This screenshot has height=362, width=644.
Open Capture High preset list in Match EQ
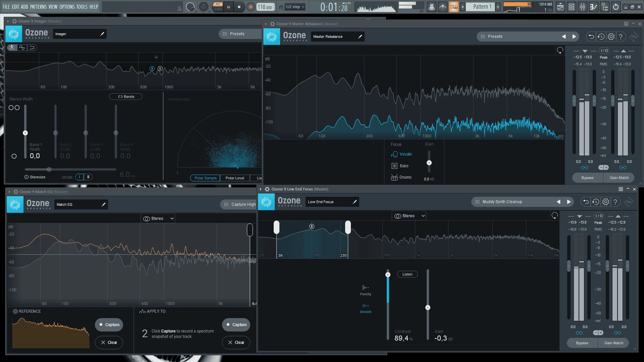coord(239,204)
